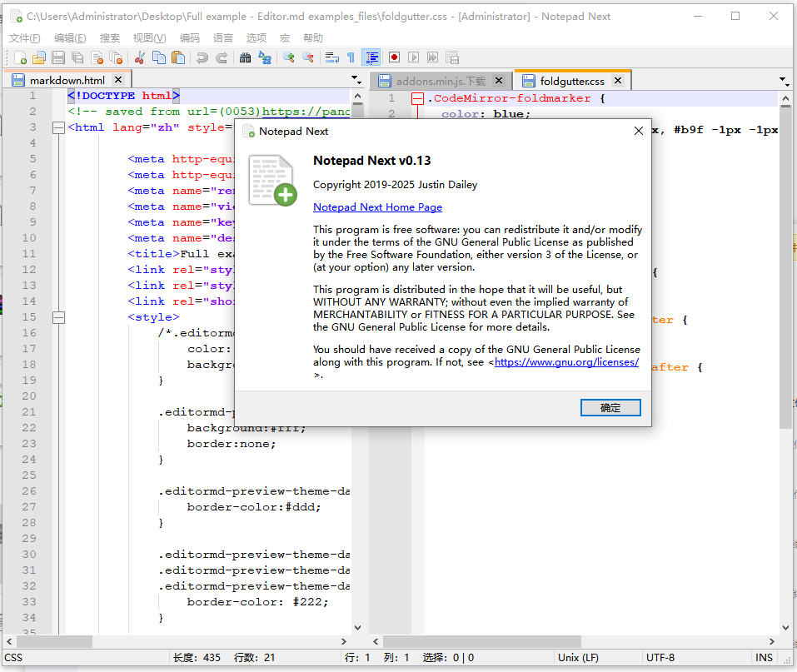The height and width of the screenshot is (672, 797).
Task: Open the Notepad Next Home Page link
Action: pos(377,207)
